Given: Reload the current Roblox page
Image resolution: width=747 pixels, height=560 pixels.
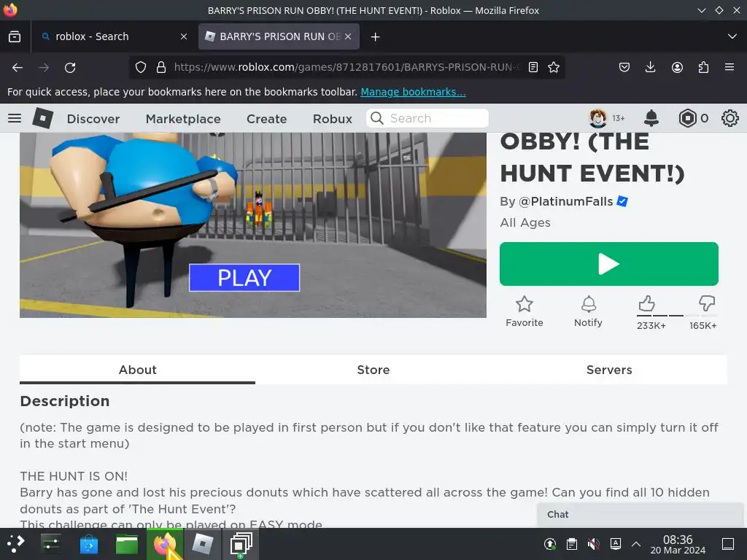Looking at the screenshot, I should pos(70,68).
